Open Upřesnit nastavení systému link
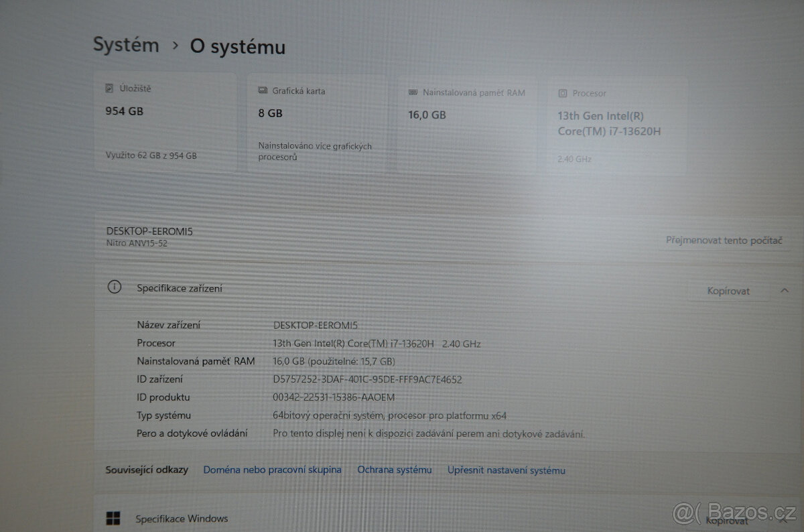This screenshot has width=804, height=532. click(x=506, y=470)
